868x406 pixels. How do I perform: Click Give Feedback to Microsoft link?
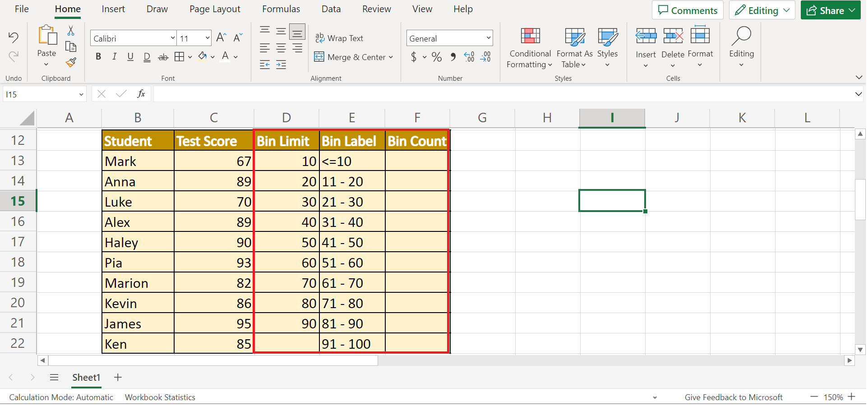point(733,397)
